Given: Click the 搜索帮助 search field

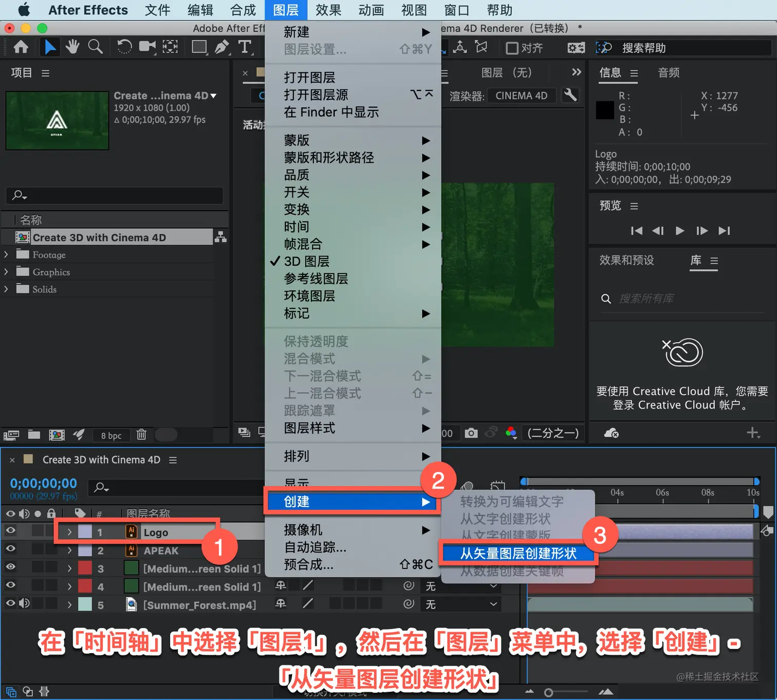Looking at the screenshot, I should point(694,48).
